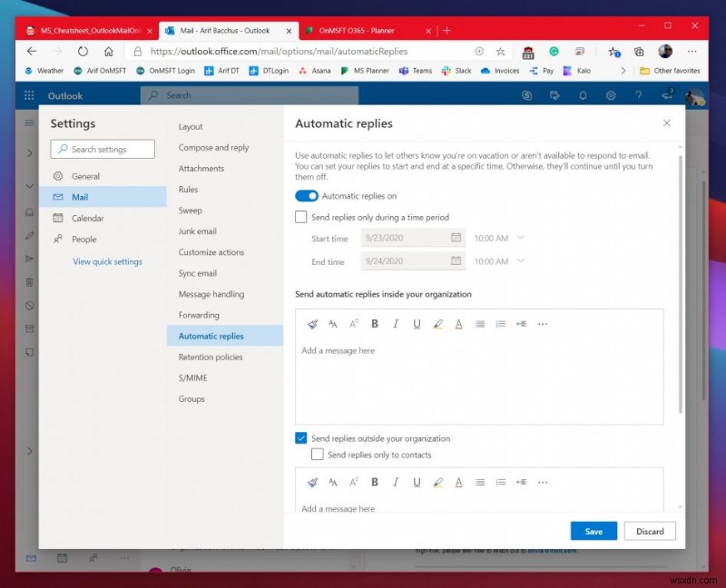Open the Help question mark icon
The height and width of the screenshot is (588, 726).
[x=639, y=95]
